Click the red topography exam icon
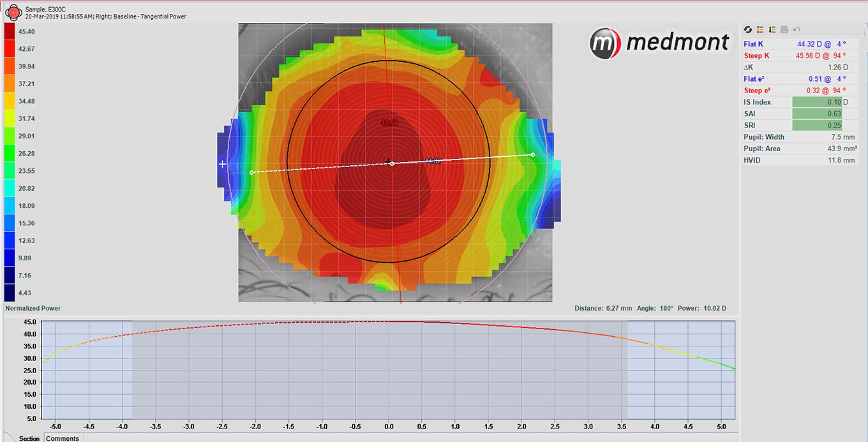Screen dimensions: 868x442 click(13, 11)
